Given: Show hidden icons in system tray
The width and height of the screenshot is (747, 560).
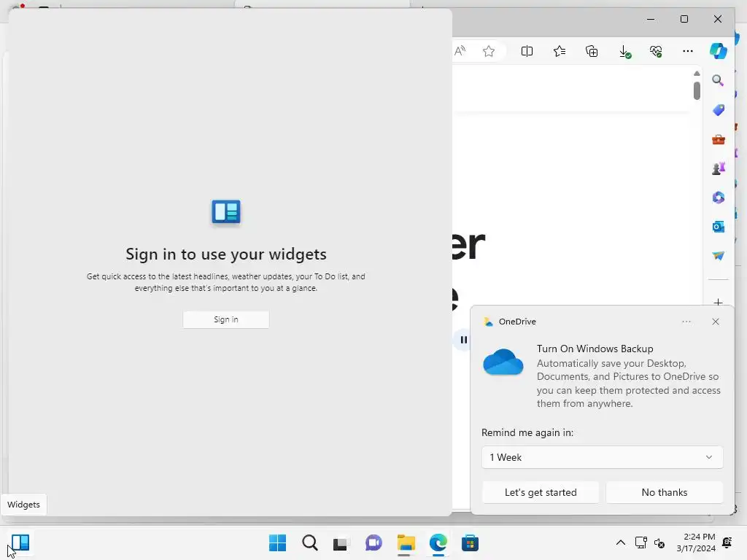Looking at the screenshot, I should (620, 542).
